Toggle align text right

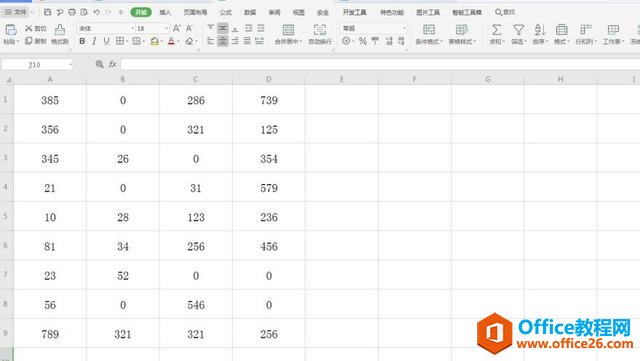tap(235, 41)
